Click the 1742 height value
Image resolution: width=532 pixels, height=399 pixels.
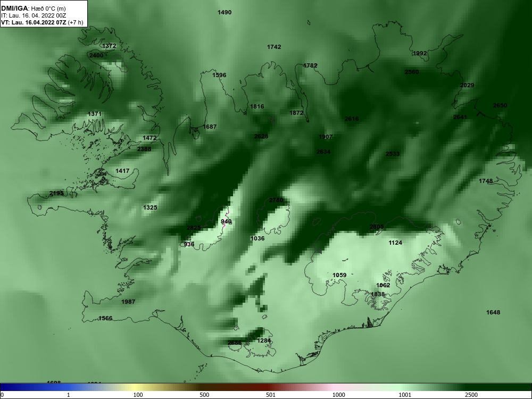click(274, 47)
